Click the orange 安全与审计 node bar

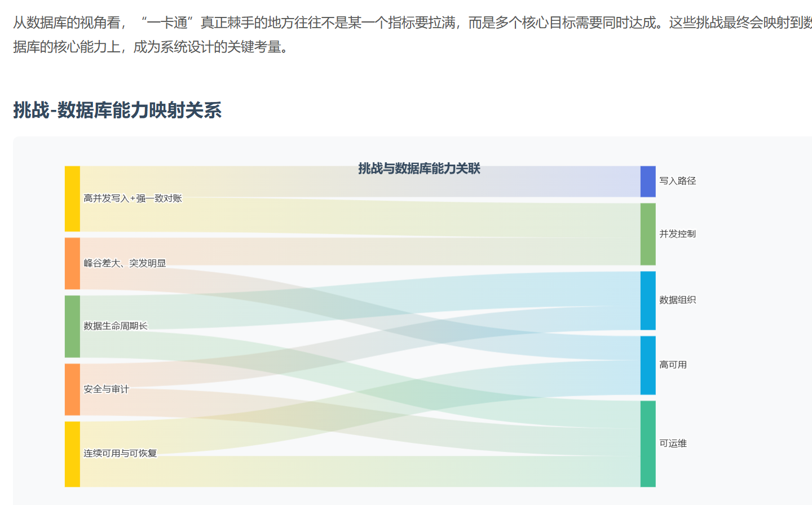coord(72,389)
